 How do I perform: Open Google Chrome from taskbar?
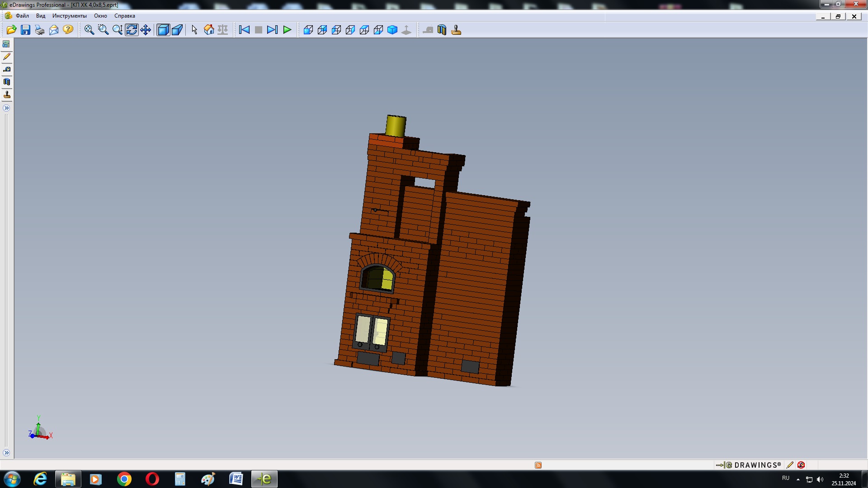124,479
